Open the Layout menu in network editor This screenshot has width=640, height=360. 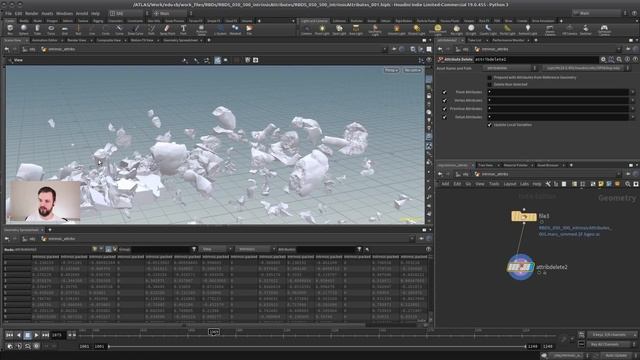(509, 184)
